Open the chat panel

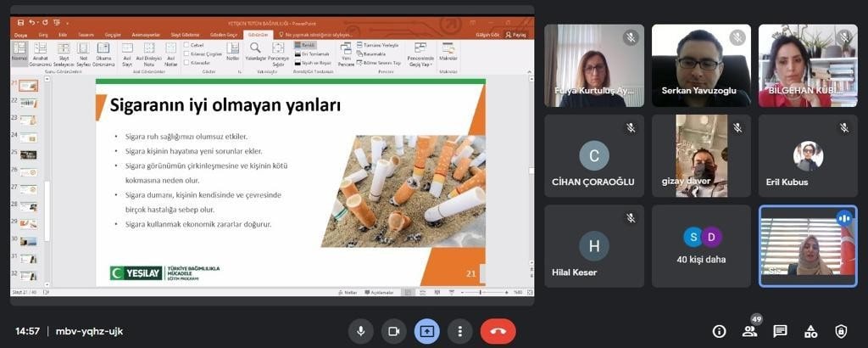coord(780,331)
